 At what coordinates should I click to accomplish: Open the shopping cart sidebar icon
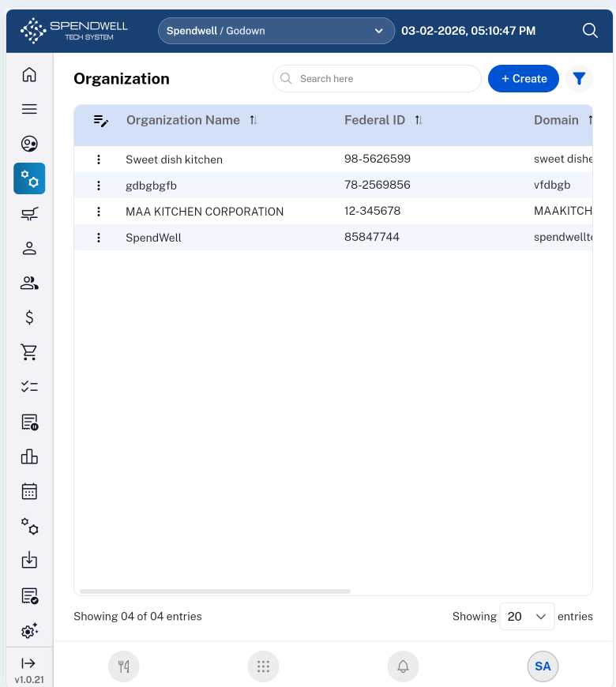coord(29,352)
